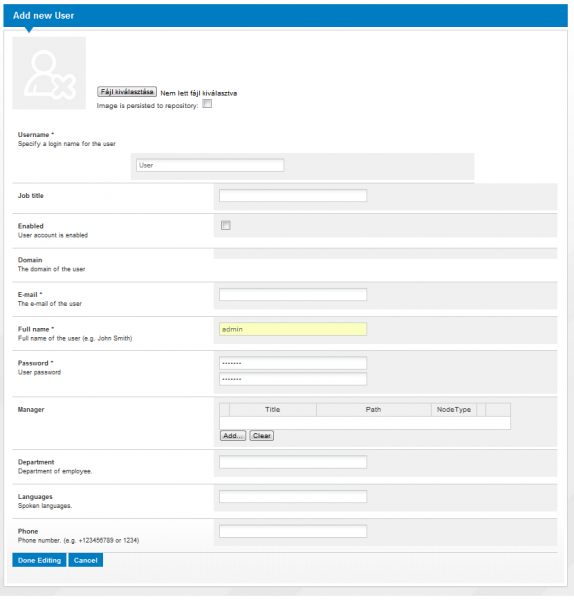Click the Phone number input field
This screenshot has height=600, width=574.
click(293, 532)
